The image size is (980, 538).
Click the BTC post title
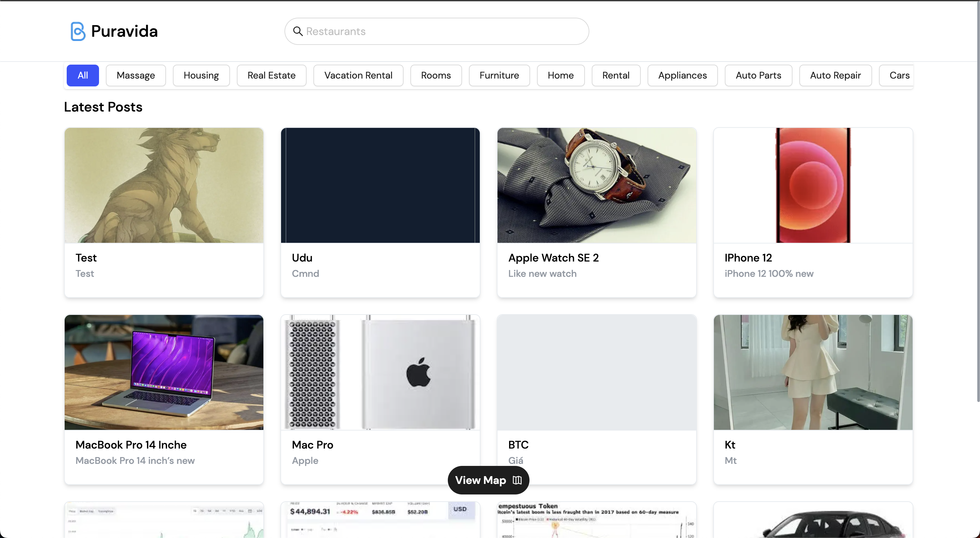click(518, 445)
